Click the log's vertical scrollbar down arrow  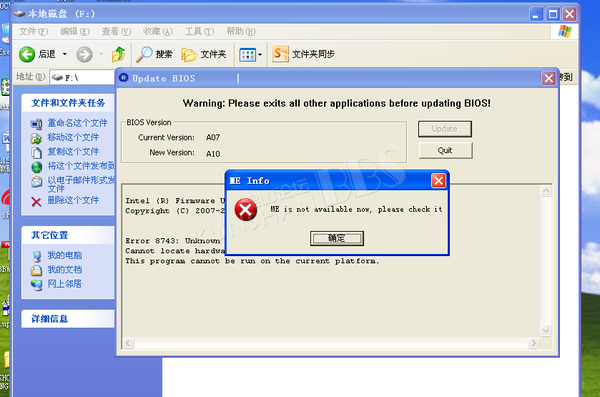(546, 330)
